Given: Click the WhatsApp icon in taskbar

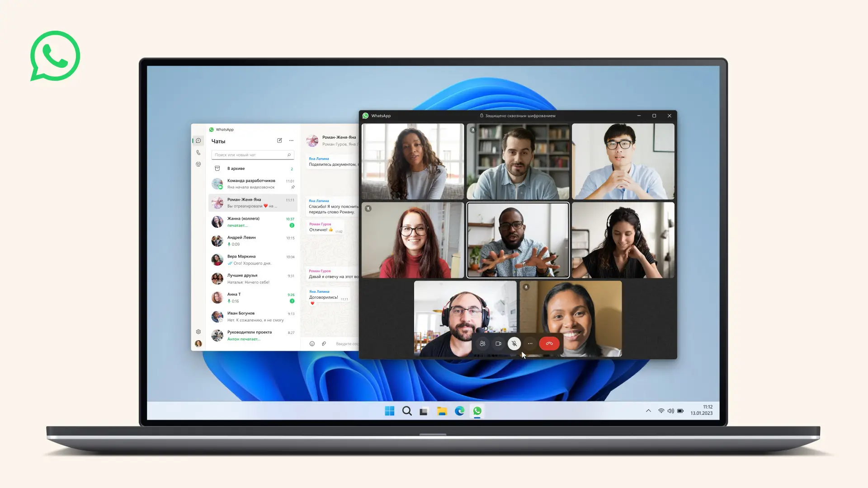Looking at the screenshot, I should click(x=477, y=411).
